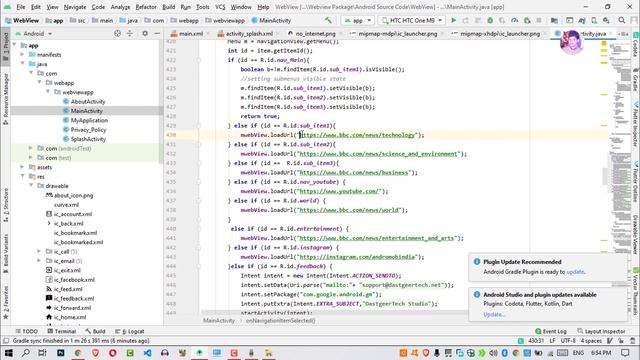Click the update link for Gradle Plugin
Screen dimensions: 640x360
click(x=575, y=272)
